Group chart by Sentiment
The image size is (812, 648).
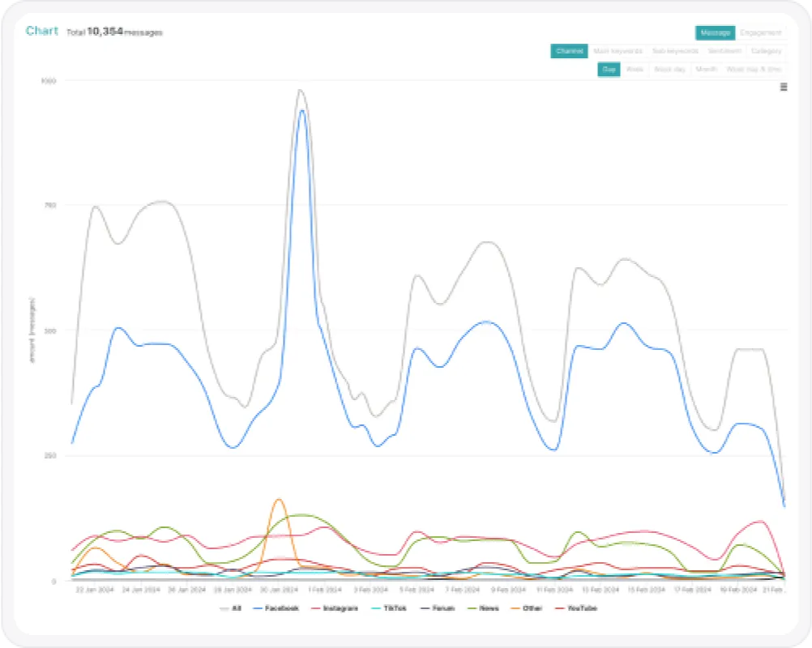725,51
